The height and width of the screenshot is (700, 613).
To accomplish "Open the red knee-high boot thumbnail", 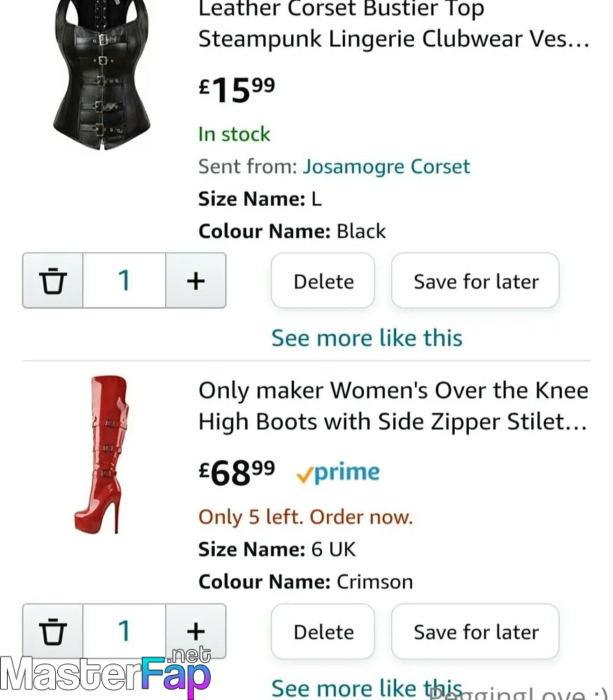I will click(102, 454).
